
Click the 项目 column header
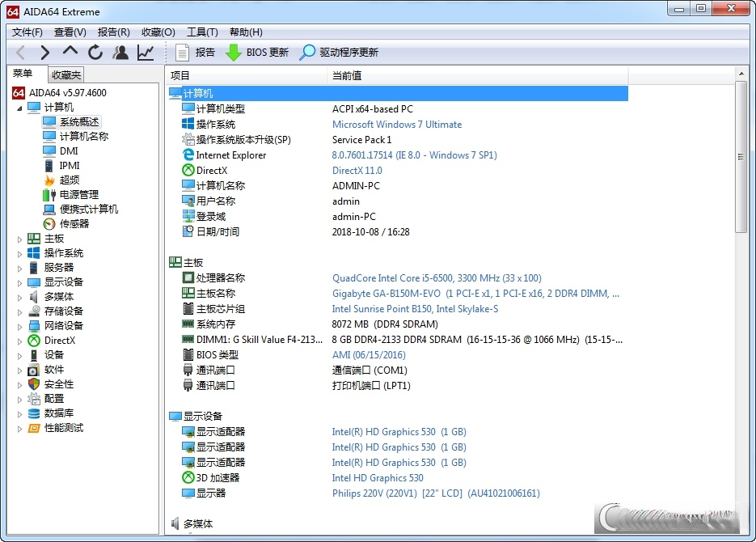(247, 75)
